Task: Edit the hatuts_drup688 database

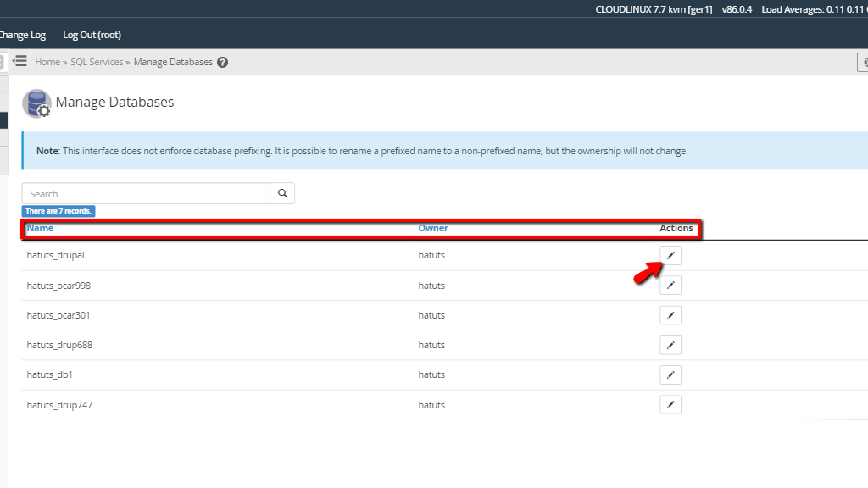Action: (x=670, y=346)
